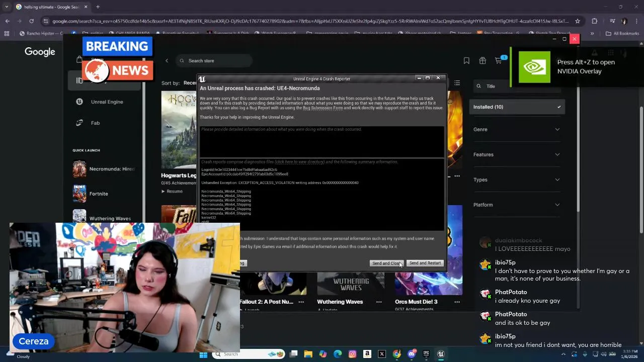Click Send and Restart button
Screen dimensions: 644x362
click(x=425, y=263)
